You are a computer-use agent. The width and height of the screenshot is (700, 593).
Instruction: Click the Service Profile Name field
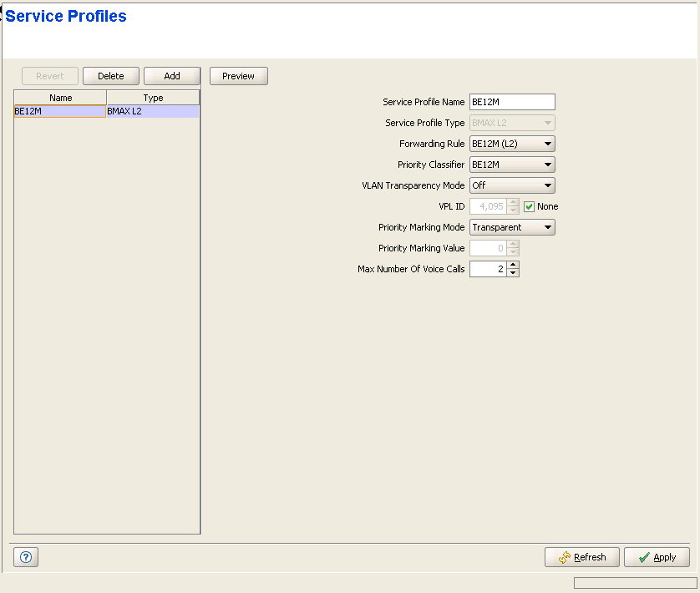click(x=512, y=102)
